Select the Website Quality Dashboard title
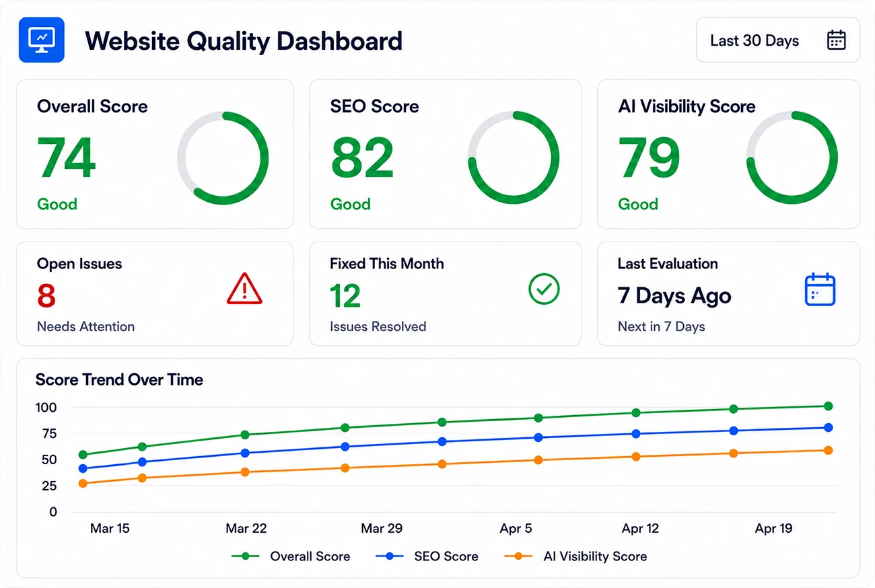The width and height of the screenshot is (875, 588). [244, 41]
